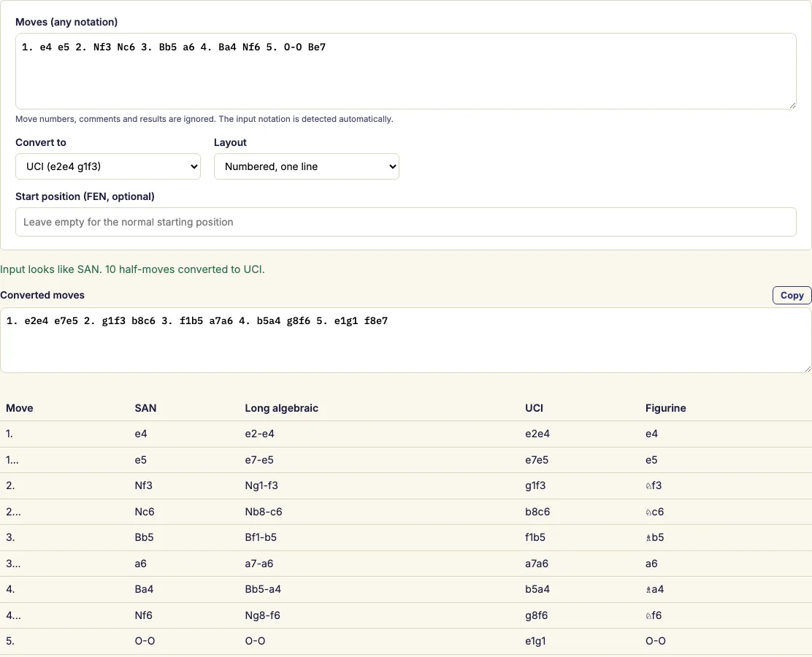This screenshot has width=812, height=657.
Task: Click the figurine knight c6 cell
Action: [654, 512]
